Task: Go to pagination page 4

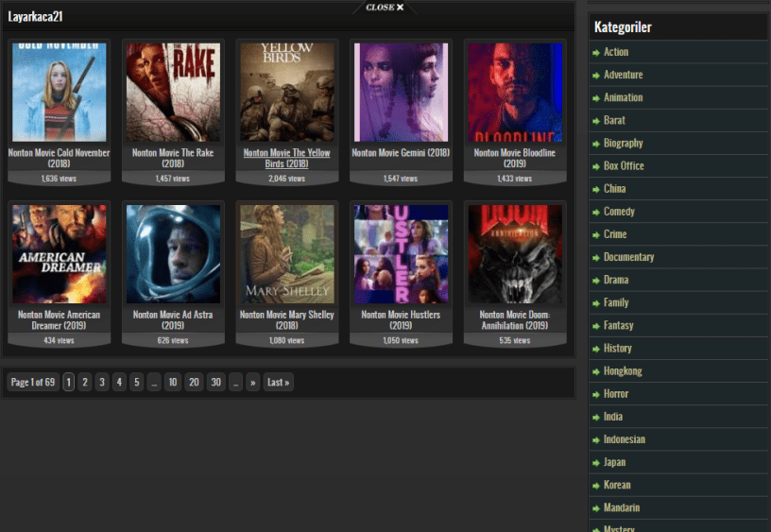Action: (x=119, y=382)
